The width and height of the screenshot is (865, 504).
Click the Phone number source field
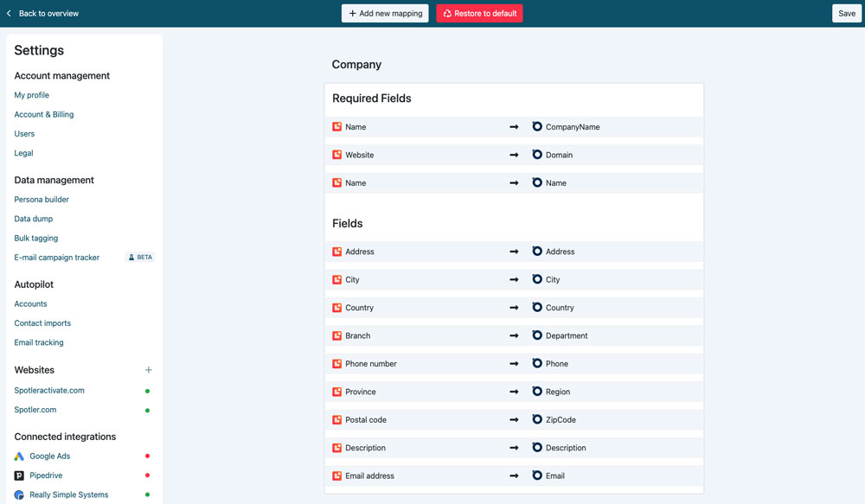371,364
